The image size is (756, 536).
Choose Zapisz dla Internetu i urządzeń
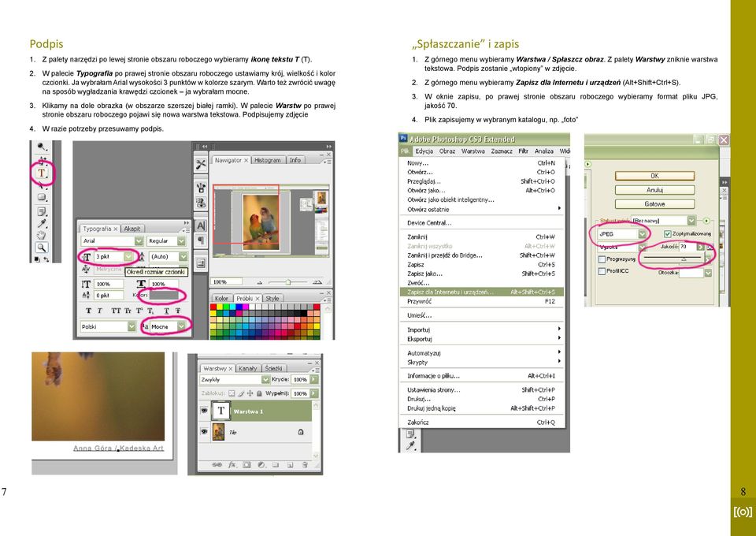pyautogui.click(x=482, y=292)
